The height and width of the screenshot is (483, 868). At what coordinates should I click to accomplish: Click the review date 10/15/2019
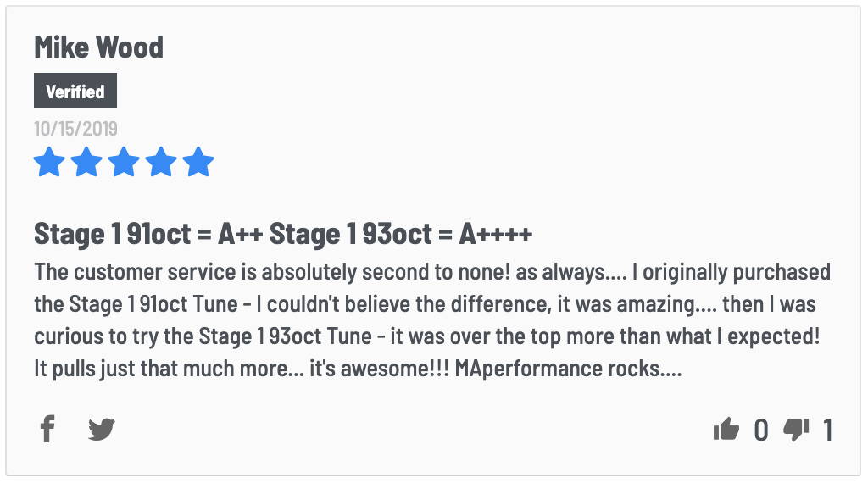[x=75, y=128]
